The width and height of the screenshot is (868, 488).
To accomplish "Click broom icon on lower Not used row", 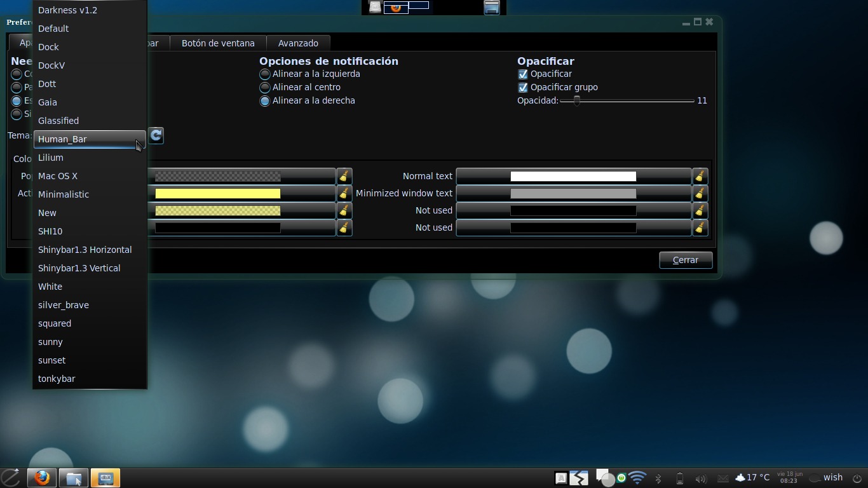I will click(x=700, y=227).
